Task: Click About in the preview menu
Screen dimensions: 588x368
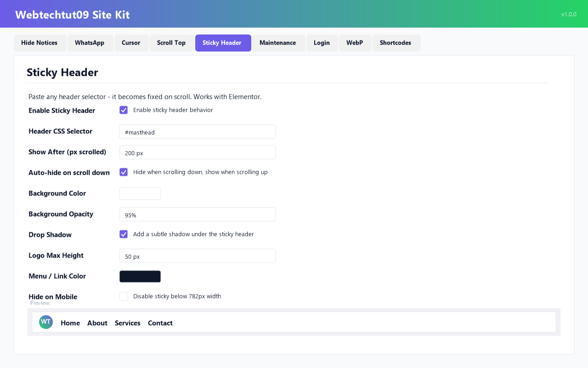Action: (97, 323)
